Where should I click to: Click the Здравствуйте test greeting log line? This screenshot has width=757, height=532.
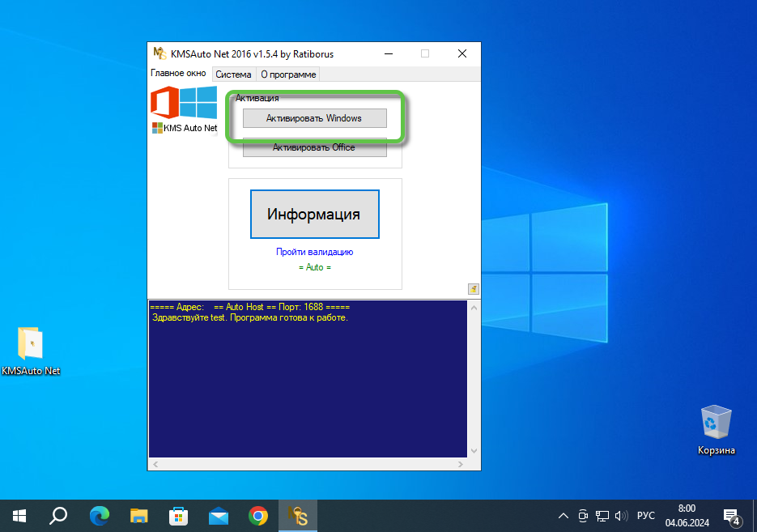[249, 317]
